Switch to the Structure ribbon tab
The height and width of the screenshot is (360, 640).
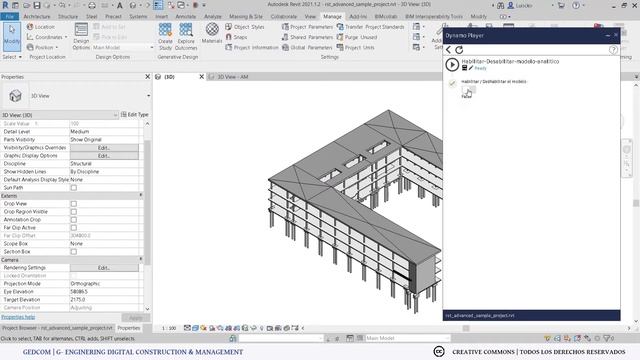coord(68,16)
